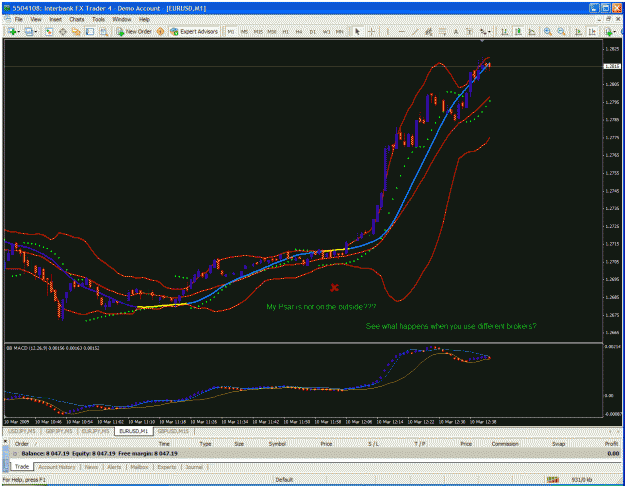Toggle the Expert Advisors button

(194, 31)
